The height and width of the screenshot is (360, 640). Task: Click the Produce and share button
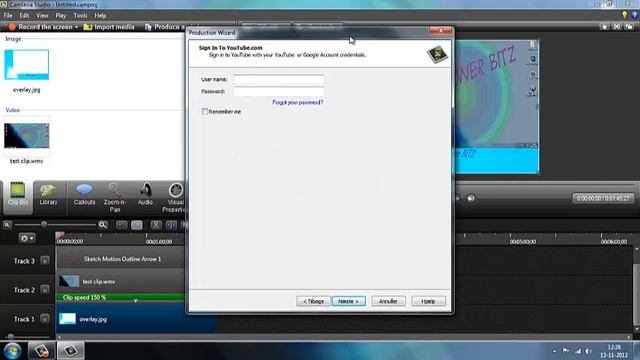(165, 27)
